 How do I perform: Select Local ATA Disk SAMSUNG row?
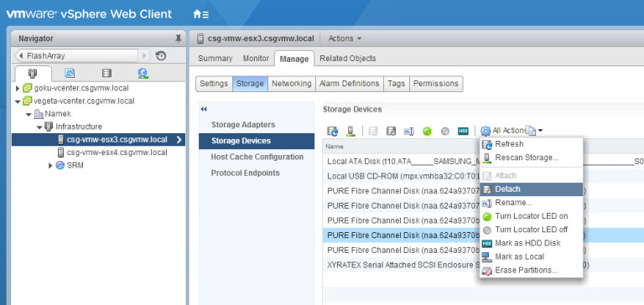[483, 162]
